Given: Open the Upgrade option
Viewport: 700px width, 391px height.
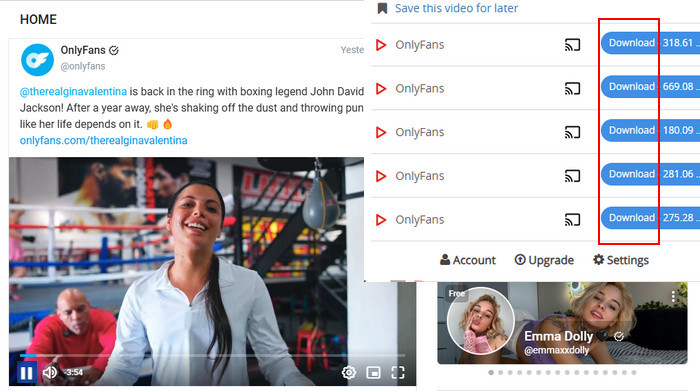Looking at the screenshot, I should pyautogui.click(x=544, y=260).
